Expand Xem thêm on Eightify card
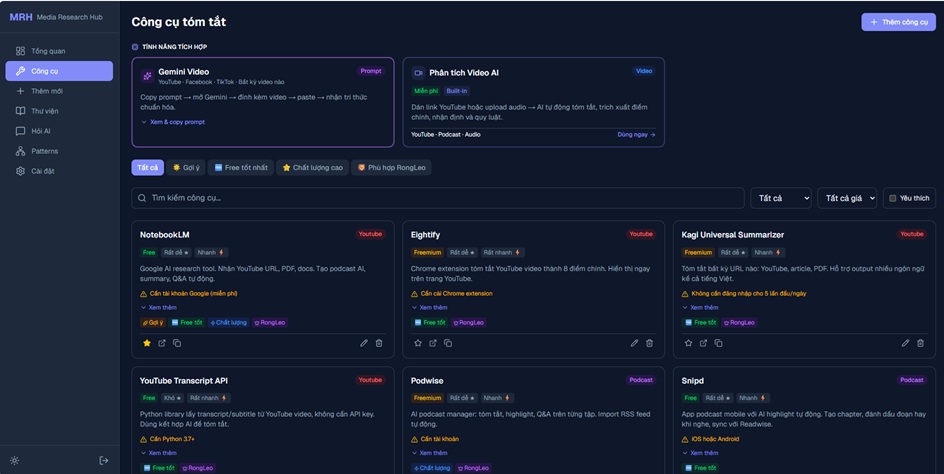The width and height of the screenshot is (944, 474). (429, 307)
